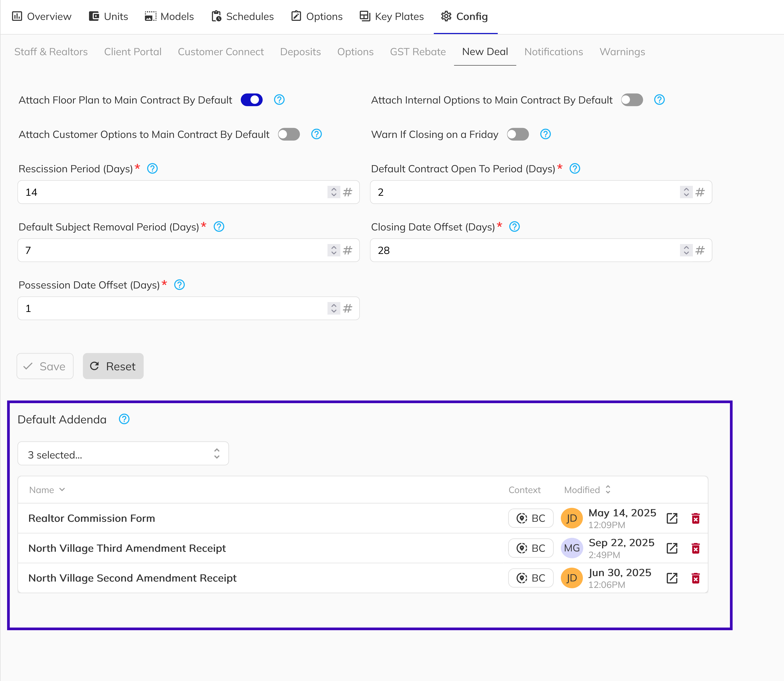The width and height of the screenshot is (784, 681).
Task: Adjust Possession Date Offset stepper arrows
Action: [334, 309]
